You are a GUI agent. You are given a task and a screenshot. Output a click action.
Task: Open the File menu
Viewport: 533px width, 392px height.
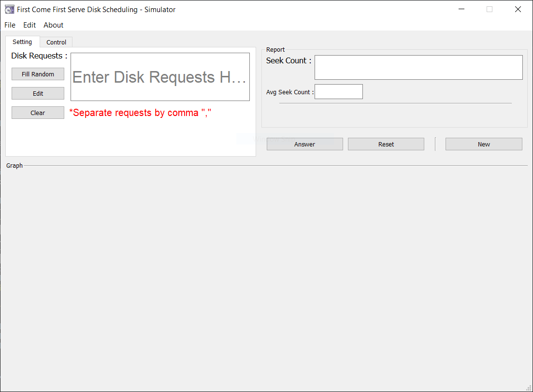pos(10,25)
